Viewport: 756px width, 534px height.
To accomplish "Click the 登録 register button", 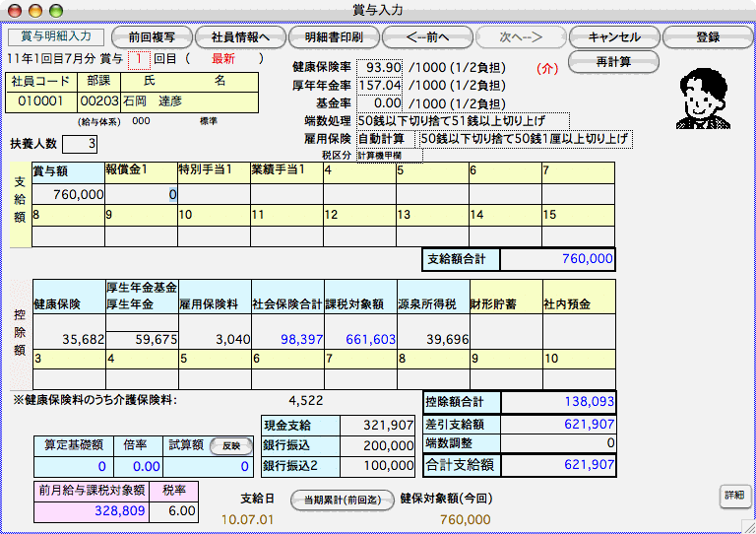I will pyautogui.click(x=707, y=36).
